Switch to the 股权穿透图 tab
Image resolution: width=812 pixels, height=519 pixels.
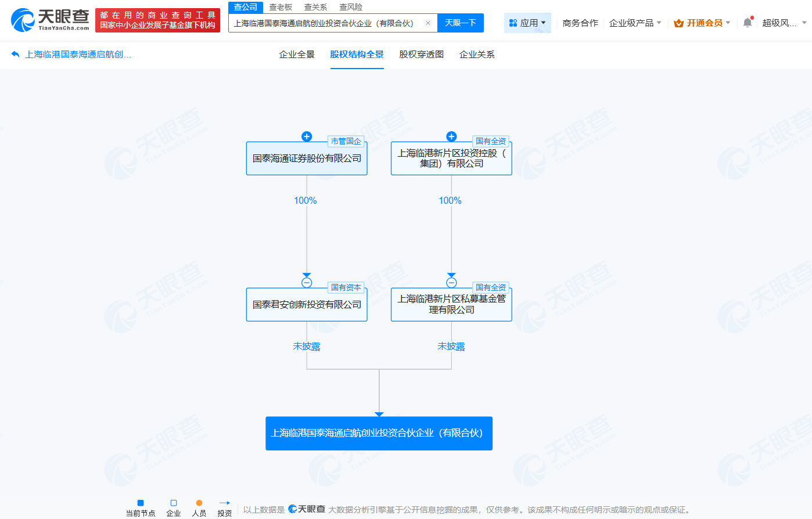(421, 54)
